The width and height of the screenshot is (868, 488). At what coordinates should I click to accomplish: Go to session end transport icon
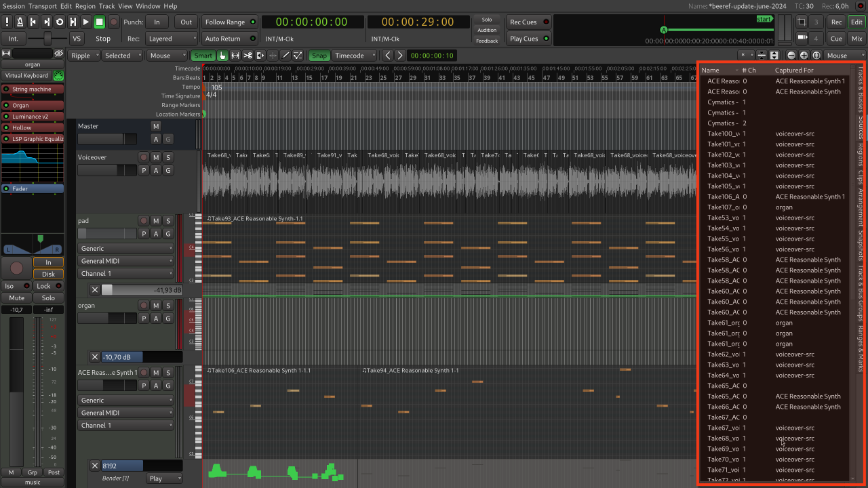(x=47, y=22)
